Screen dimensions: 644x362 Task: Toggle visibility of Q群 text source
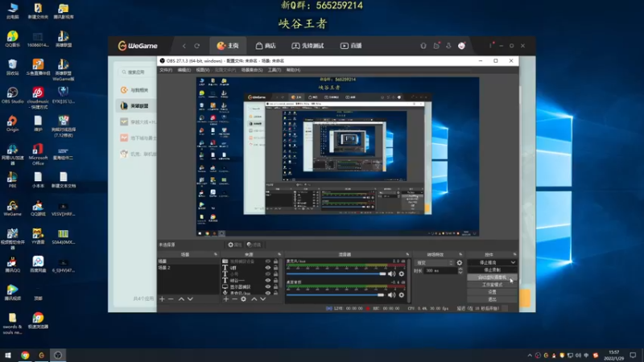point(268,268)
